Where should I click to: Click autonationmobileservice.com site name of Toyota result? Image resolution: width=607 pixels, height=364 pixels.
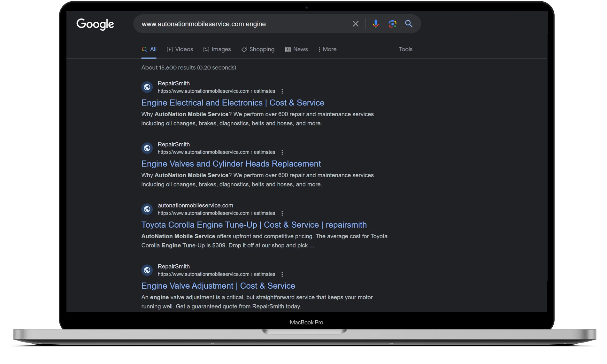196,205
